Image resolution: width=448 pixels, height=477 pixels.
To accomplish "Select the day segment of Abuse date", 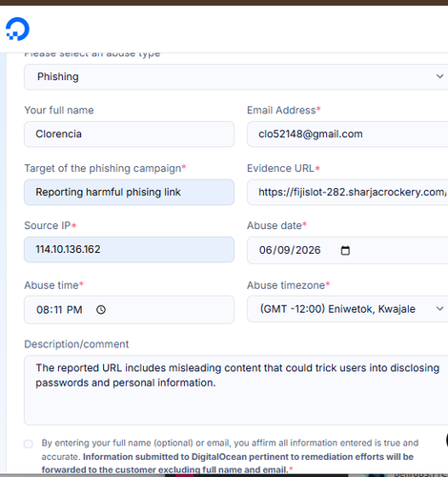I will click(x=283, y=250).
